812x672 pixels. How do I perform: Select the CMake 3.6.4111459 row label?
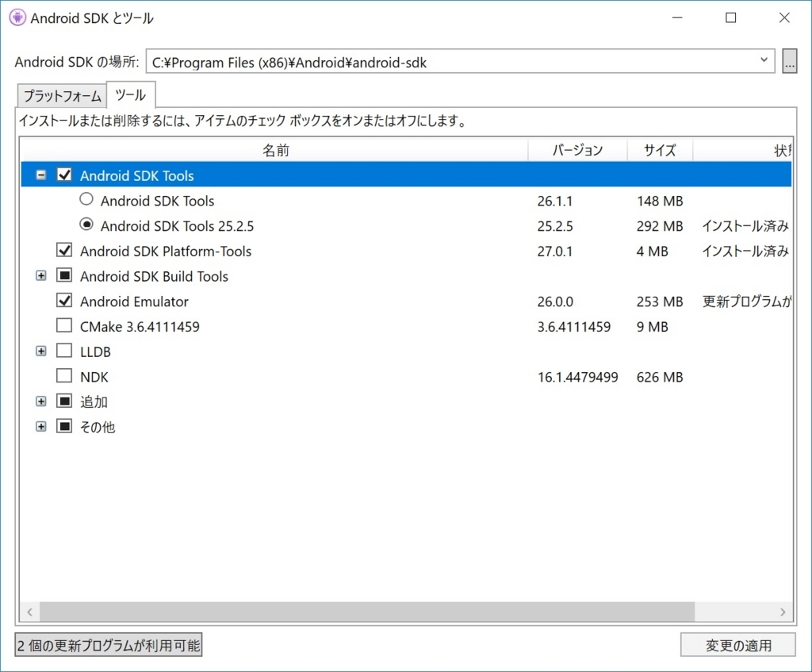click(140, 327)
